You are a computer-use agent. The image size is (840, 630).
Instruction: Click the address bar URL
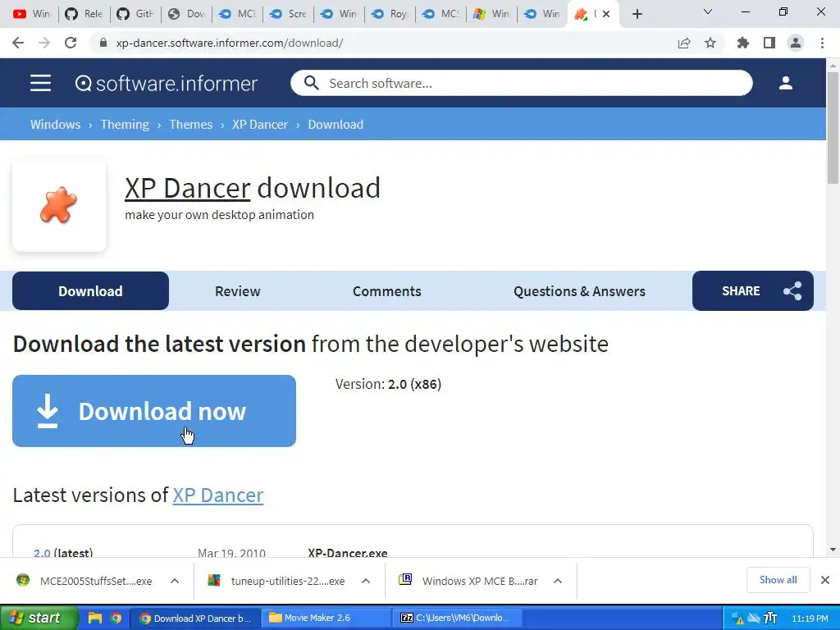click(x=230, y=43)
